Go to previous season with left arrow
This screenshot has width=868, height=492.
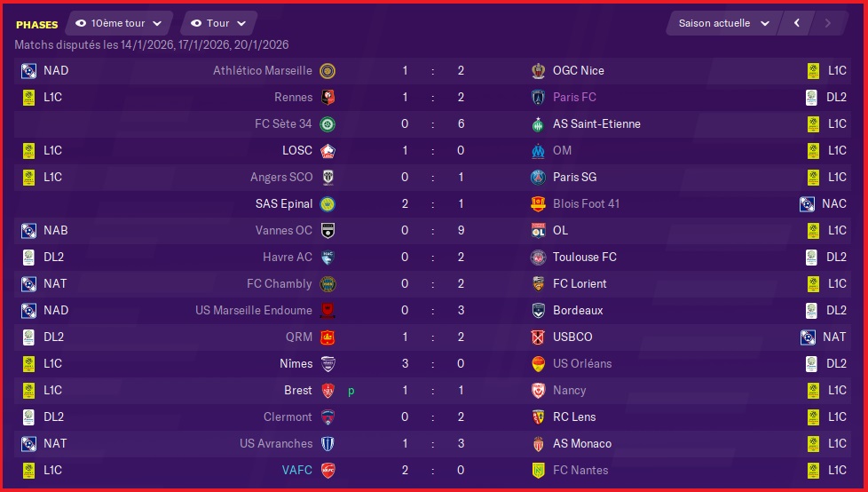point(797,23)
